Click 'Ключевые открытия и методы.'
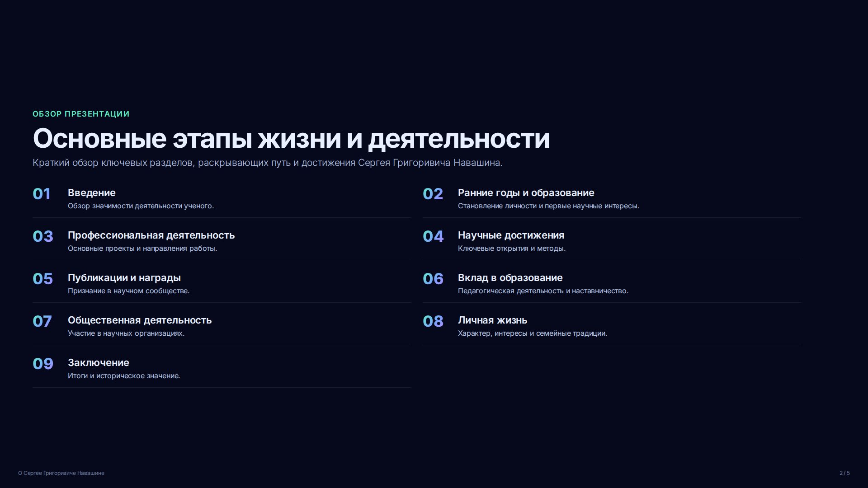The image size is (868, 488). [512, 249]
